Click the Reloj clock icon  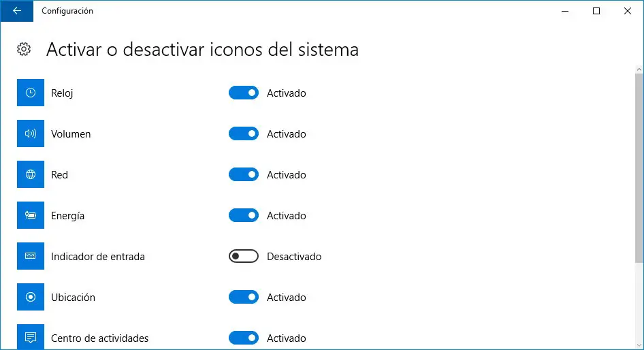click(x=30, y=93)
